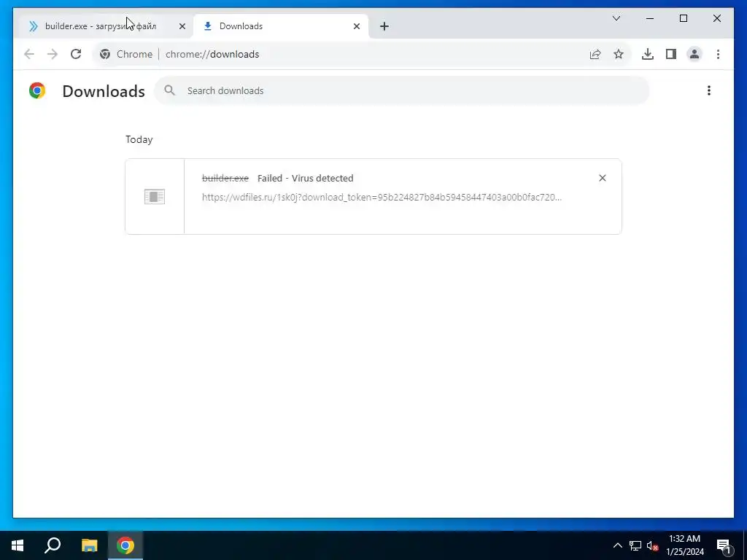Click the builder.exe file name
Viewport: 747px width, 560px height.
[x=225, y=178]
